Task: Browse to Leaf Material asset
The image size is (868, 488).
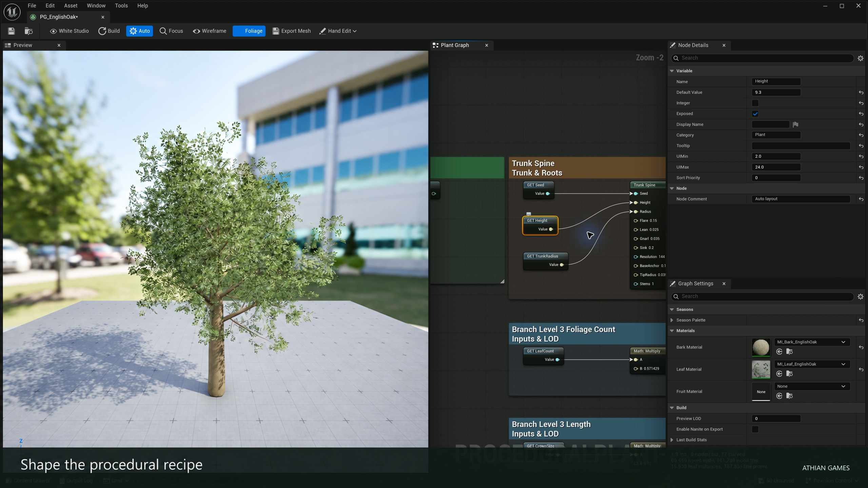Action: [x=789, y=373]
